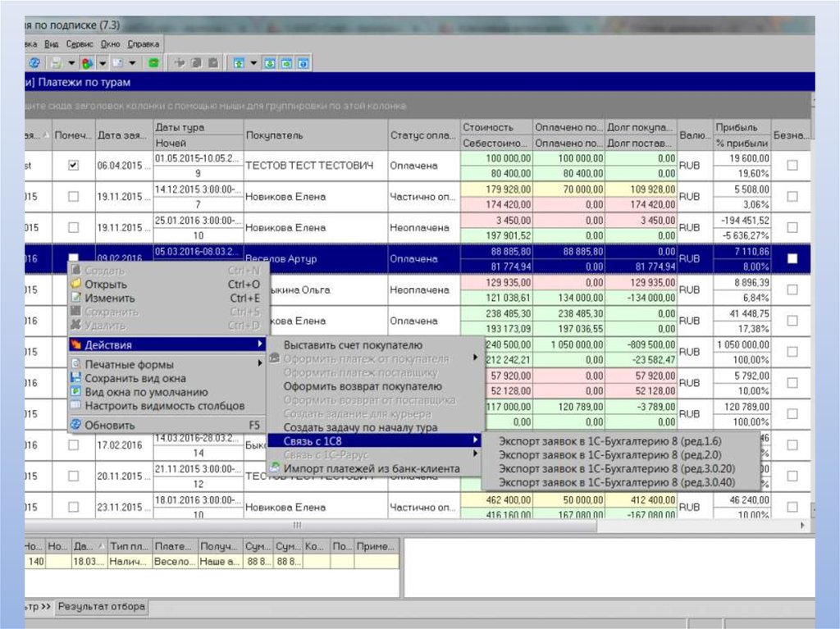Select Вид окна по умолчанию
The width and height of the screenshot is (840, 629).
tap(167, 392)
